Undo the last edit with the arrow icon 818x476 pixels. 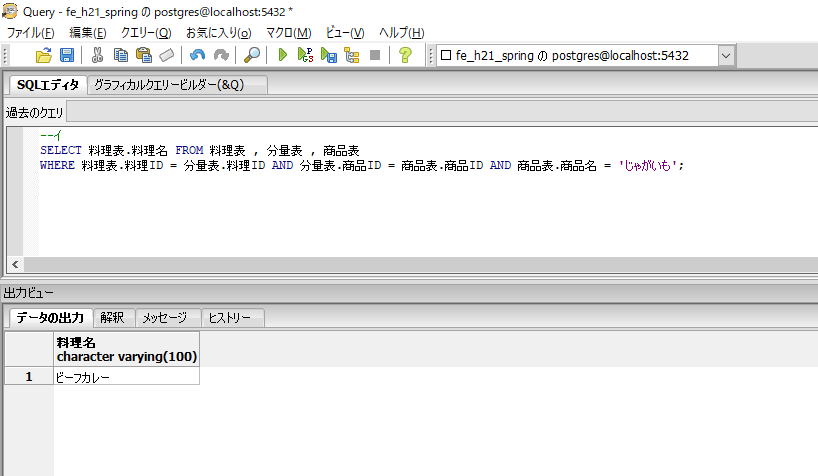coord(197,56)
